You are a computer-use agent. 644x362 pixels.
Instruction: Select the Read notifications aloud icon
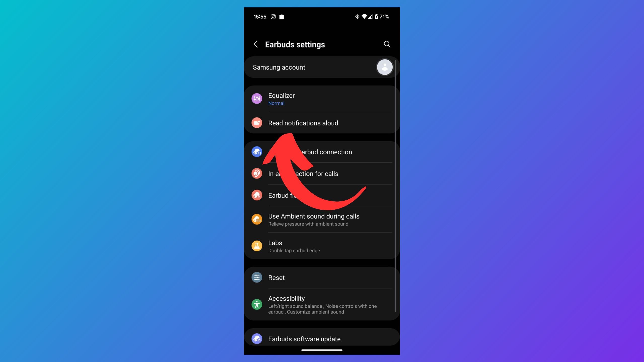257,122
